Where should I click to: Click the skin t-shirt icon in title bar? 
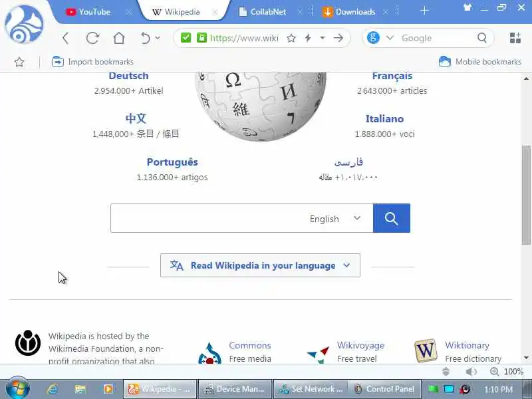point(467,7)
